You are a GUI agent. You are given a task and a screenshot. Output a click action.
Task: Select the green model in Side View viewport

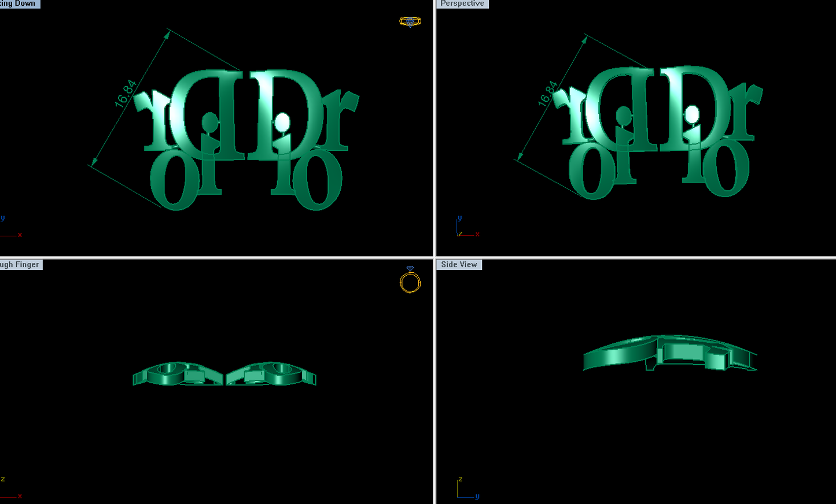pyautogui.click(x=670, y=353)
